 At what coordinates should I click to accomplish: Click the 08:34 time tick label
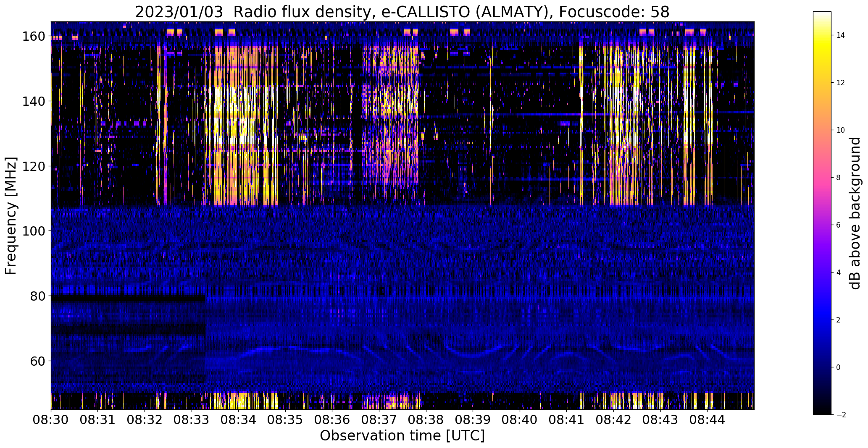(239, 419)
